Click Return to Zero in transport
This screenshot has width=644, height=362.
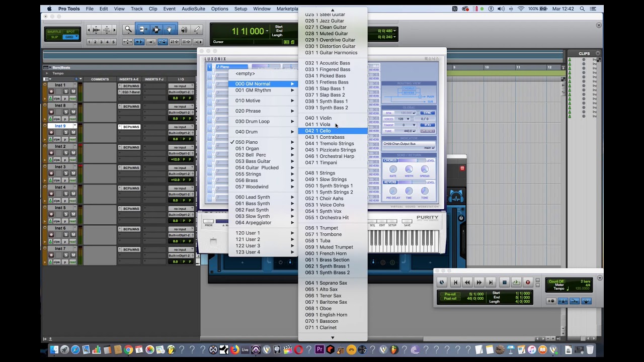click(x=455, y=283)
